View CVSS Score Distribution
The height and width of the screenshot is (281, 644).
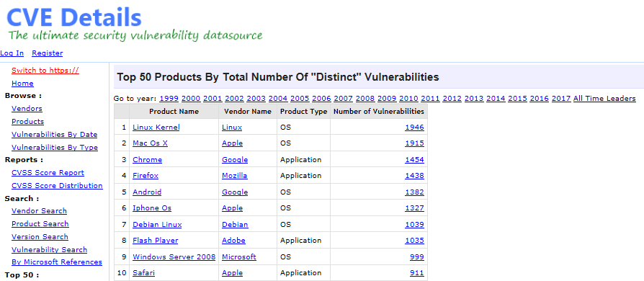pyautogui.click(x=57, y=186)
